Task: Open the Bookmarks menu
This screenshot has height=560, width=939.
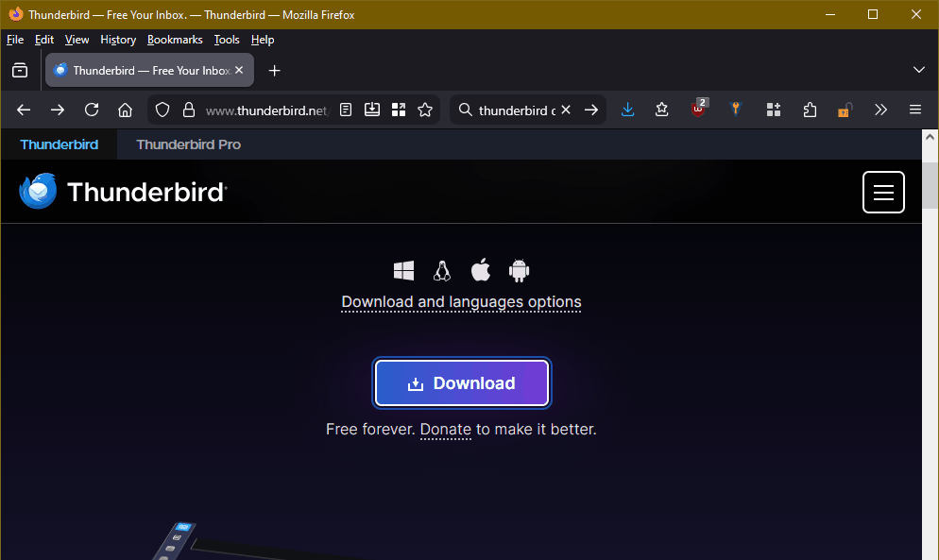Action: point(175,40)
